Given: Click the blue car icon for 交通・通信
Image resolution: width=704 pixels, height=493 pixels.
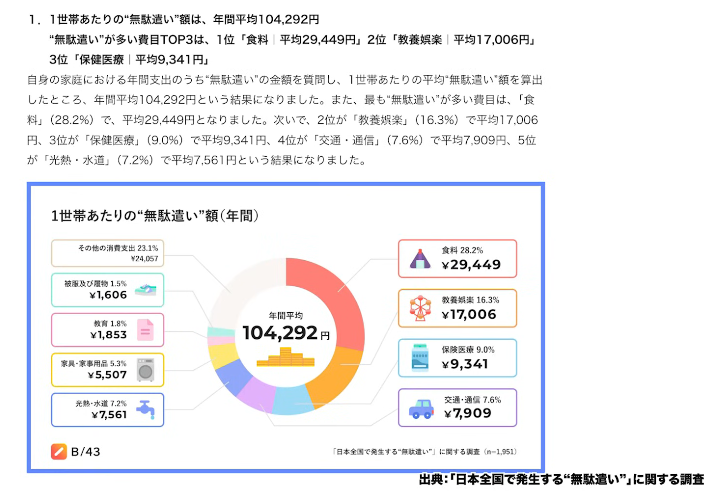Looking at the screenshot, I should tap(420, 408).
